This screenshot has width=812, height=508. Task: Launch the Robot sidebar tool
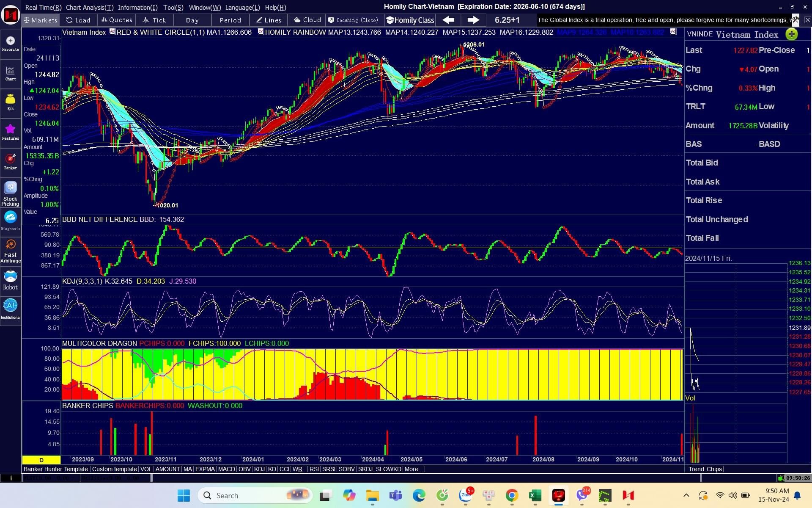click(11, 281)
